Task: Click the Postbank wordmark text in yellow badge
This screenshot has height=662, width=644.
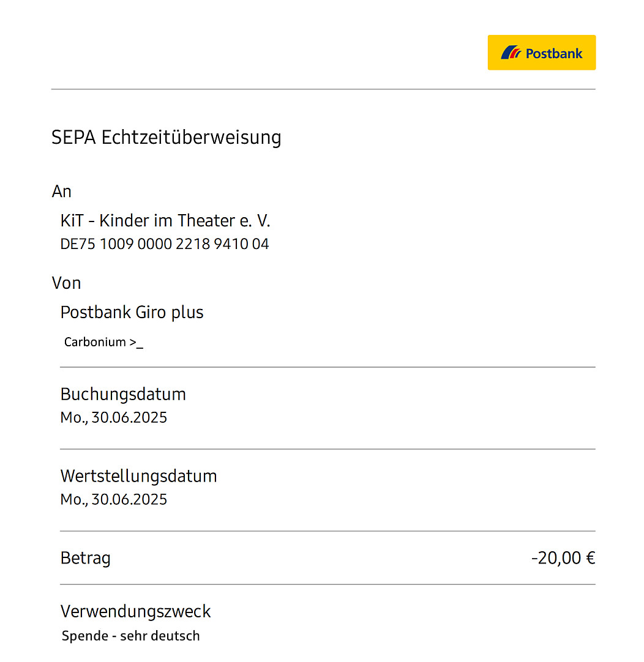Action: point(554,53)
